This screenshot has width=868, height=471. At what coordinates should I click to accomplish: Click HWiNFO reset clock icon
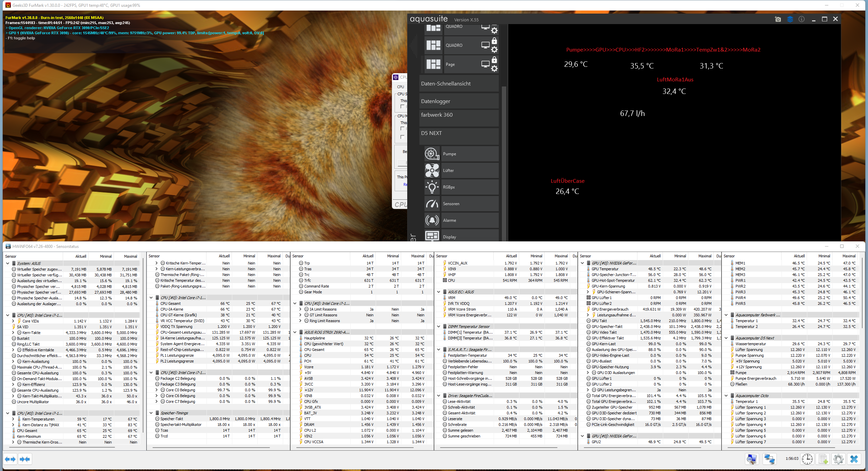[x=807, y=459]
